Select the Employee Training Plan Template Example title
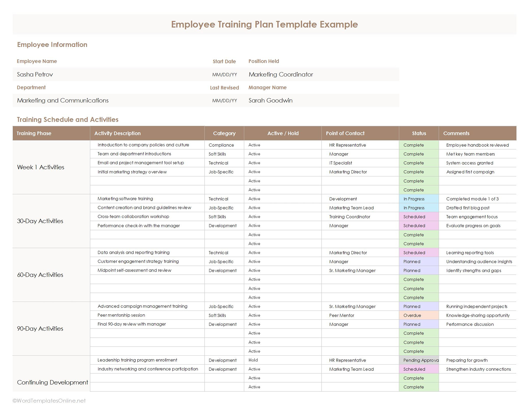 [265, 24]
